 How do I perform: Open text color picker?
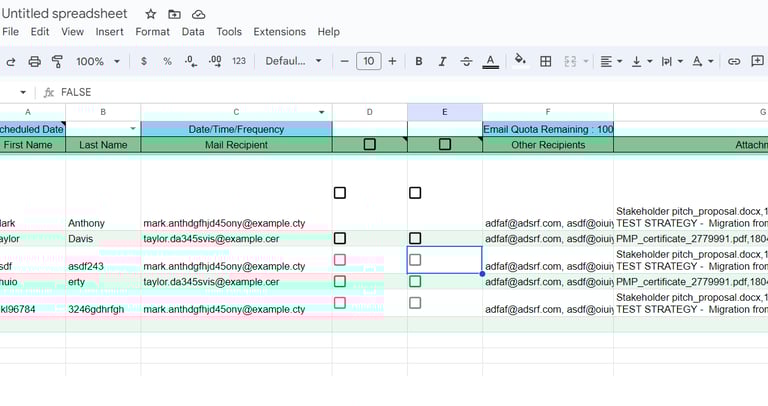coord(490,61)
